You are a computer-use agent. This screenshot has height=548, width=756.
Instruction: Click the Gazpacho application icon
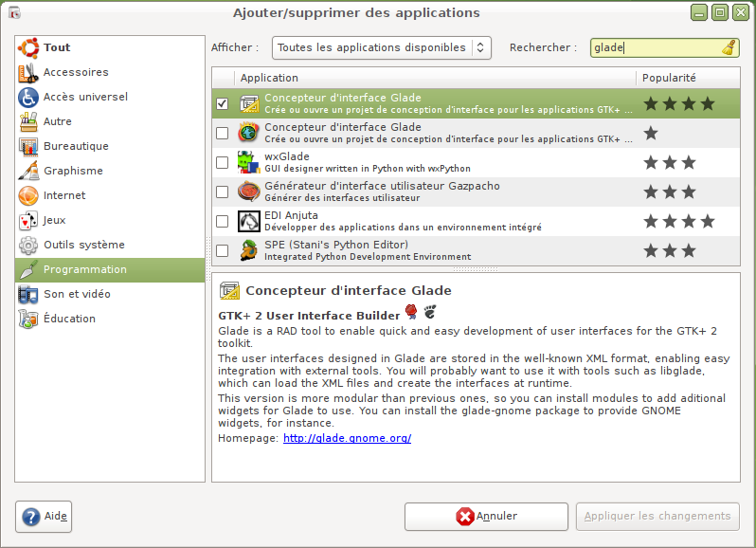[249, 192]
